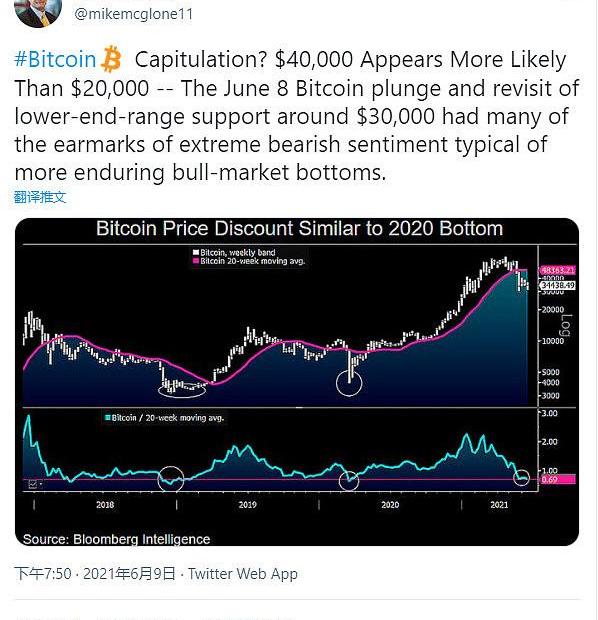
Task: Click the white Bitcoin weekly band legend square
Action: click(x=195, y=252)
